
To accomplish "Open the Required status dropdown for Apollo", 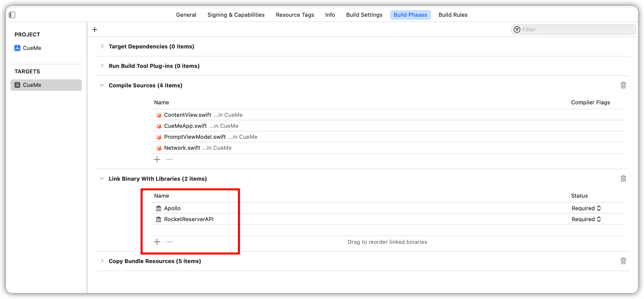I will tap(586, 208).
